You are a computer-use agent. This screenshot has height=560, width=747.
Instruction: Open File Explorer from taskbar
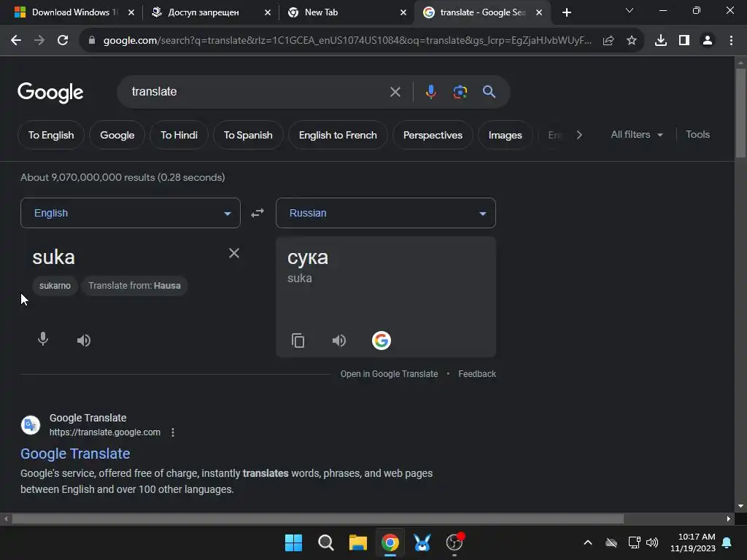coord(357,542)
